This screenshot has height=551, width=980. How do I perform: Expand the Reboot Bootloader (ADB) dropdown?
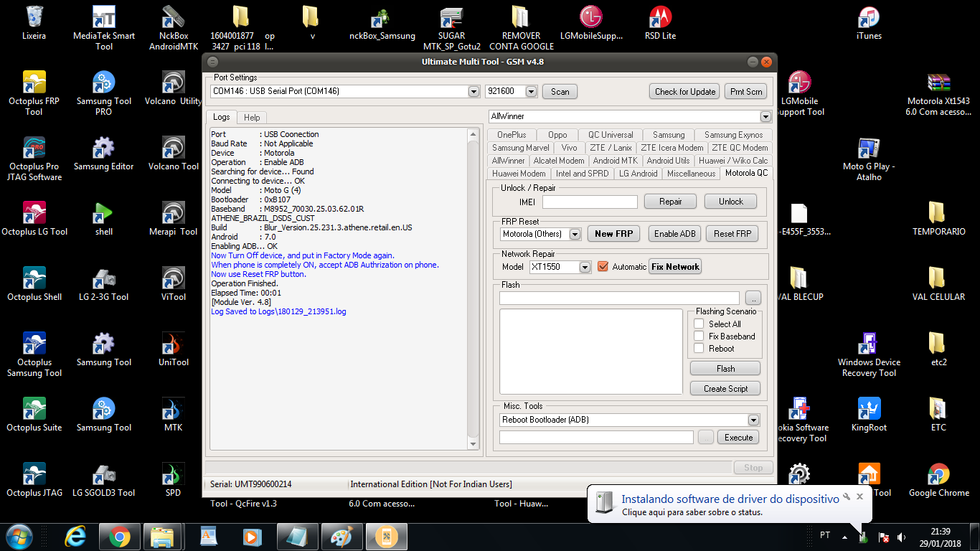753,420
